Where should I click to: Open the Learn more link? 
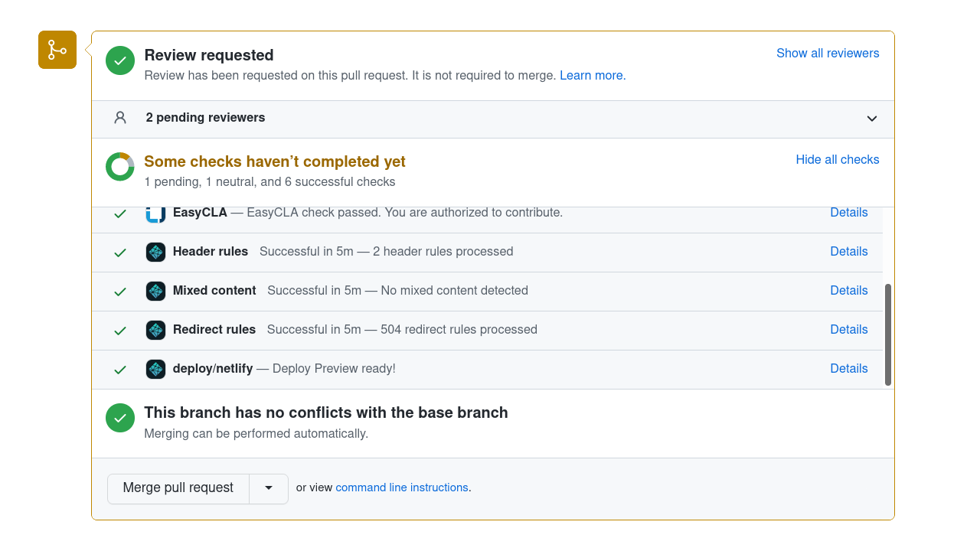[590, 75]
